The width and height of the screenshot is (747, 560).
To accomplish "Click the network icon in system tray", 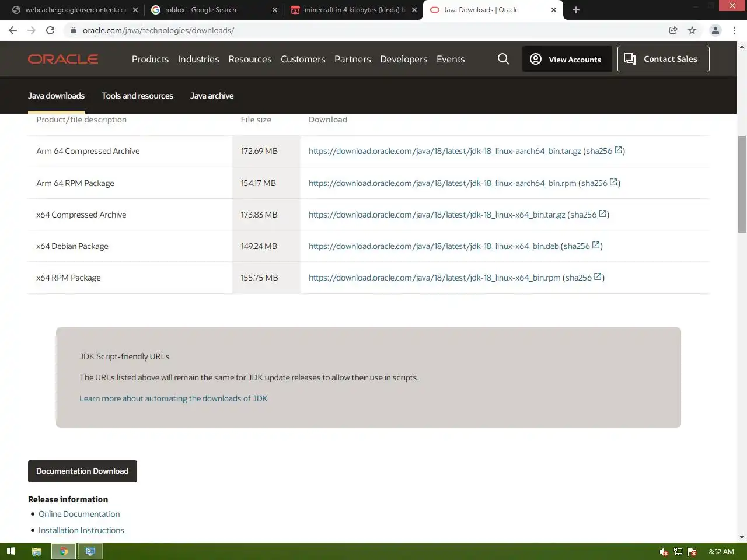I will coord(678,552).
